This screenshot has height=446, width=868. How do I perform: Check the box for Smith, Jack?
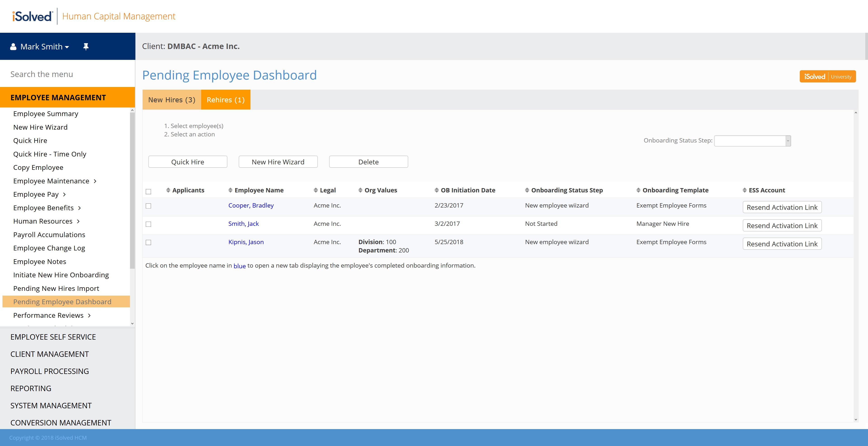click(148, 224)
